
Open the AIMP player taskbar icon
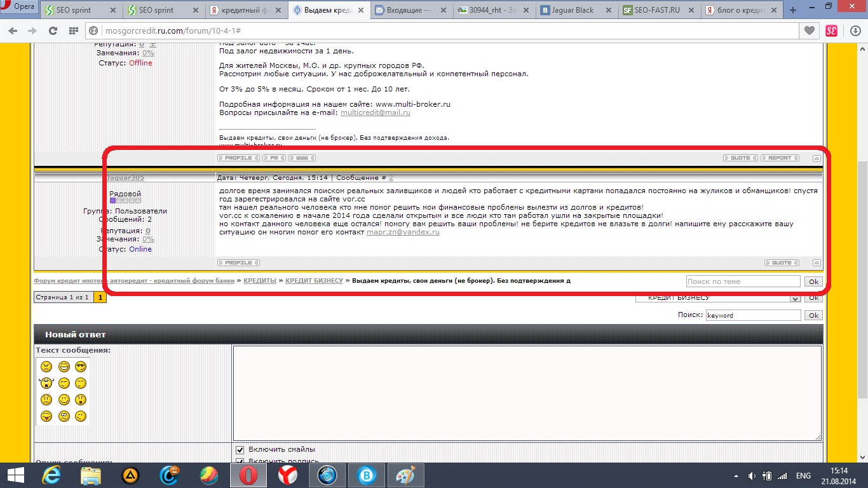[130, 475]
